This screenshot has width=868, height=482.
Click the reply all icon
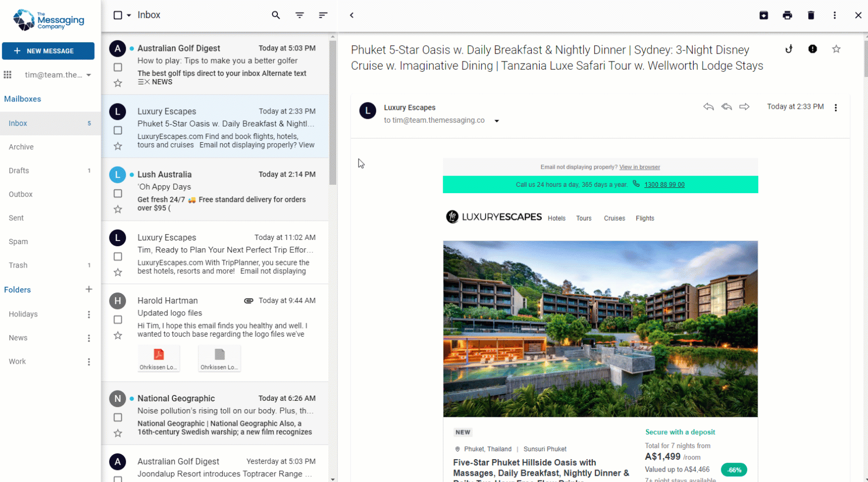coord(726,107)
